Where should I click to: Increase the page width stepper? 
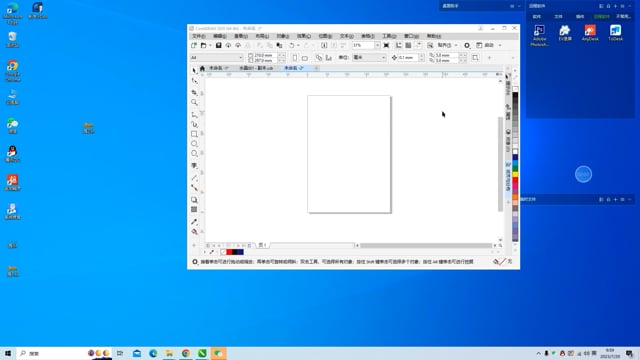click(280, 55)
